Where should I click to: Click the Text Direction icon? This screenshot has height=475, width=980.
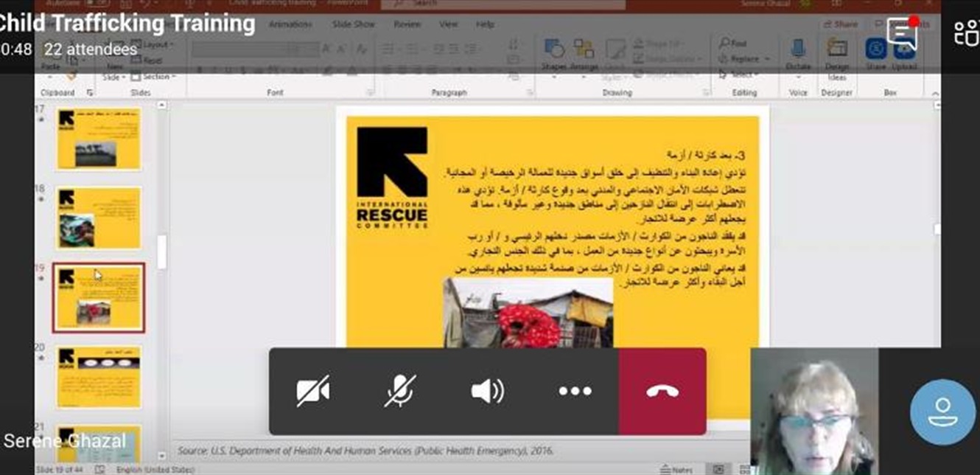pos(514,46)
